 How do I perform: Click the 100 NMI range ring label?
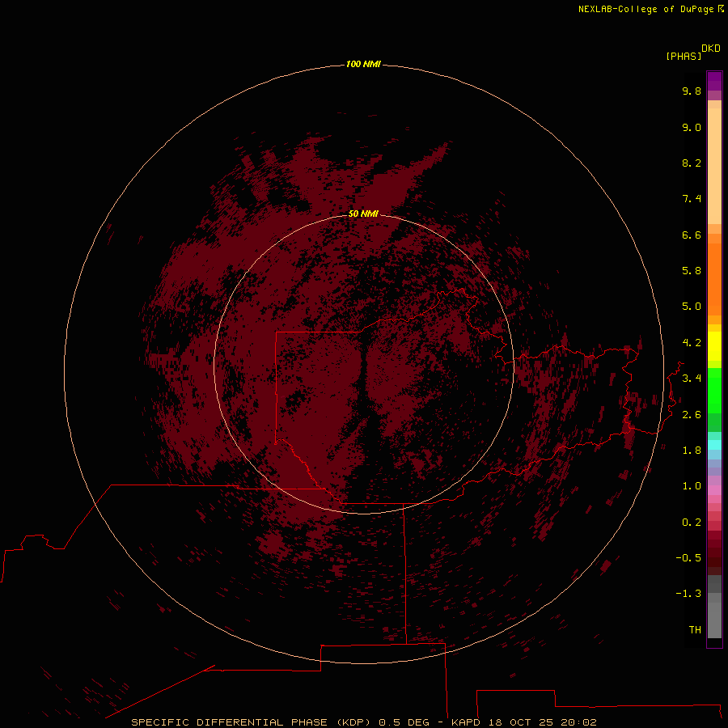pyautogui.click(x=363, y=64)
